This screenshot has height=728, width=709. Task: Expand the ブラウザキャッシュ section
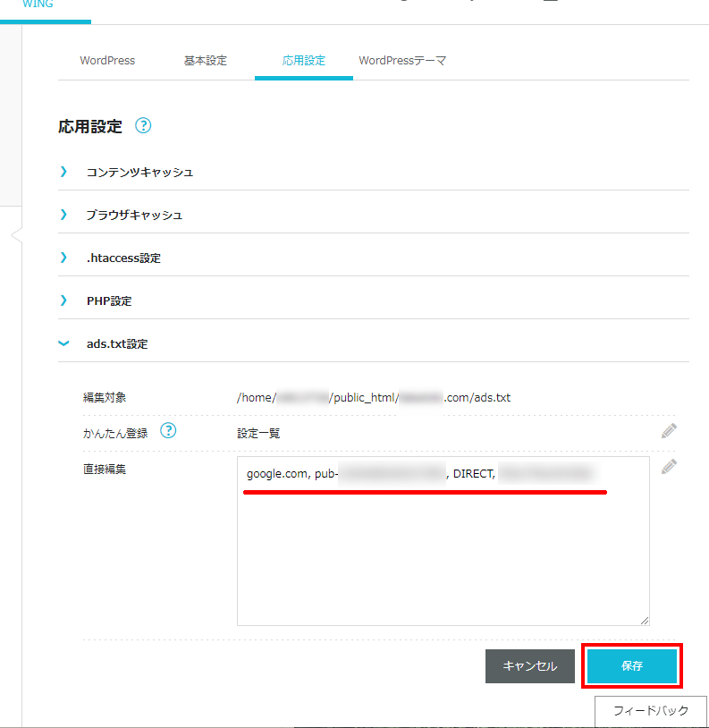(134, 215)
